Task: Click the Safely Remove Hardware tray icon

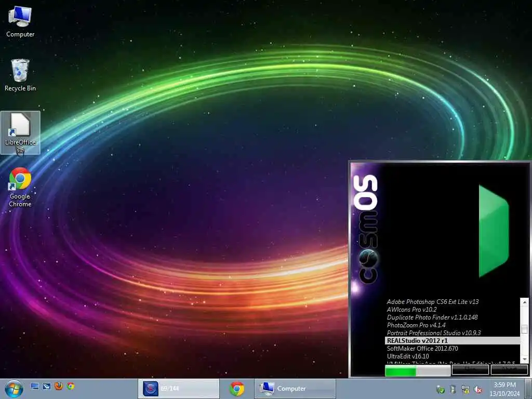Action: [440, 390]
